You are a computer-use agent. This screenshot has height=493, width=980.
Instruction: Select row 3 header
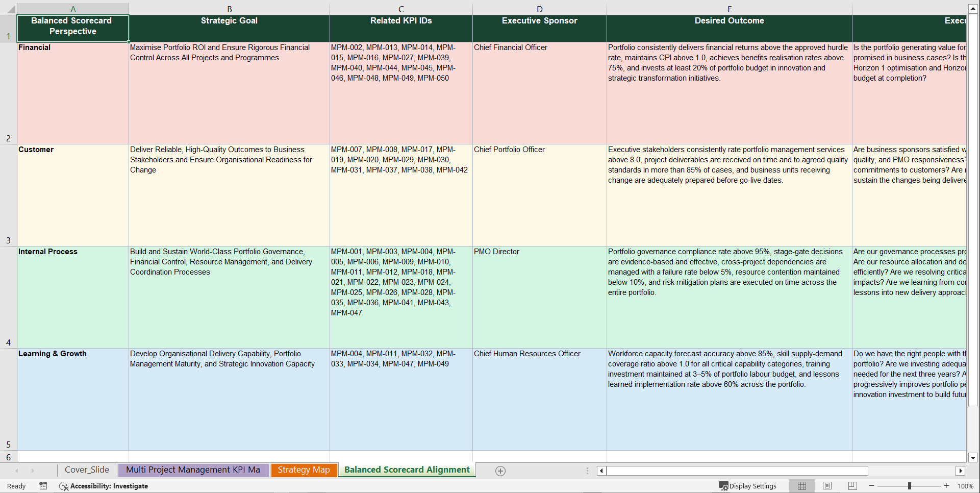8,195
